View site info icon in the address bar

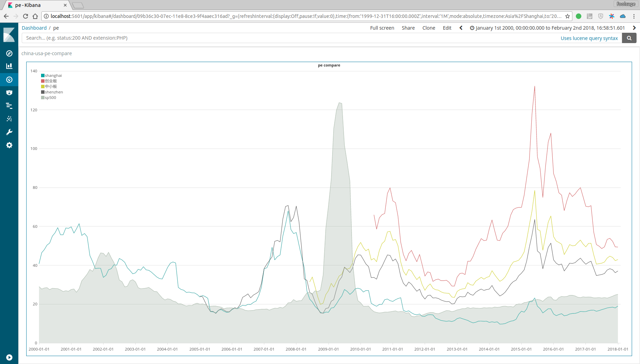click(46, 16)
